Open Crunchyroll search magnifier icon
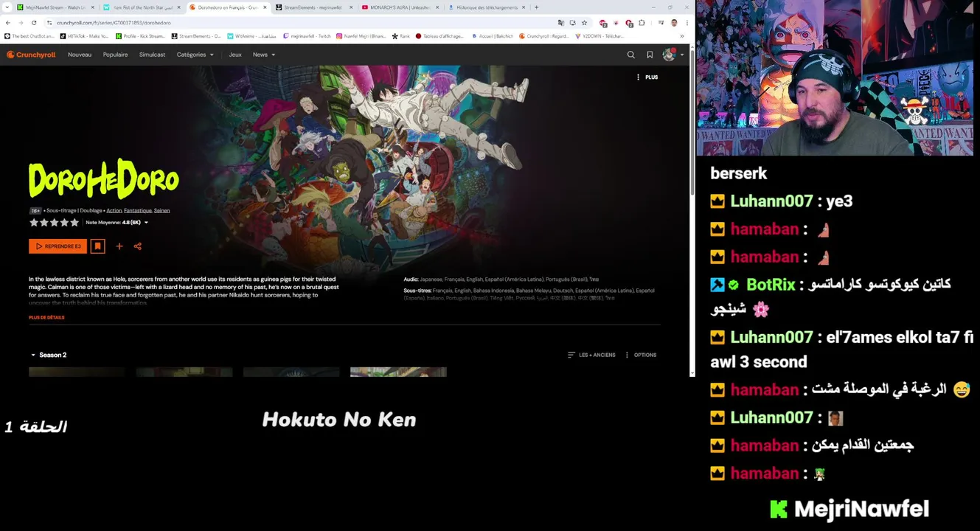 pyautogui.click(x=630, y=55)
